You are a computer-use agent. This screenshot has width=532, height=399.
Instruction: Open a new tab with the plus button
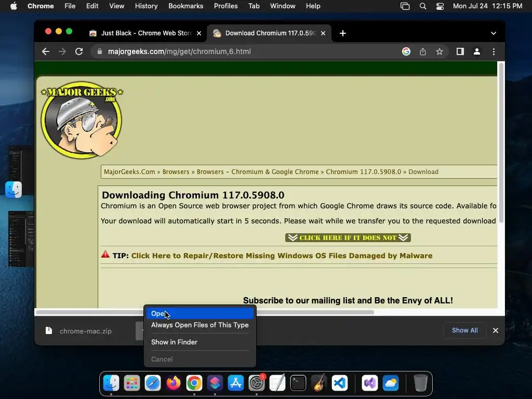[343, 33]
